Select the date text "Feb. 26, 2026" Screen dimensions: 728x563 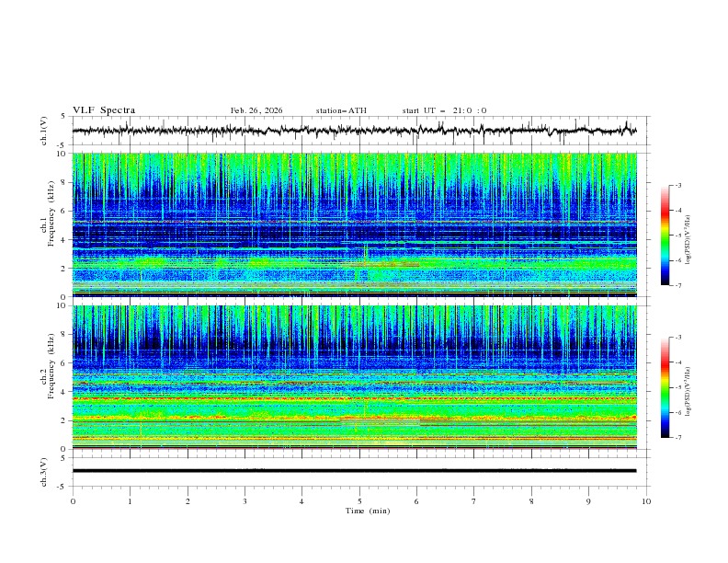click(x=256, y=110)
